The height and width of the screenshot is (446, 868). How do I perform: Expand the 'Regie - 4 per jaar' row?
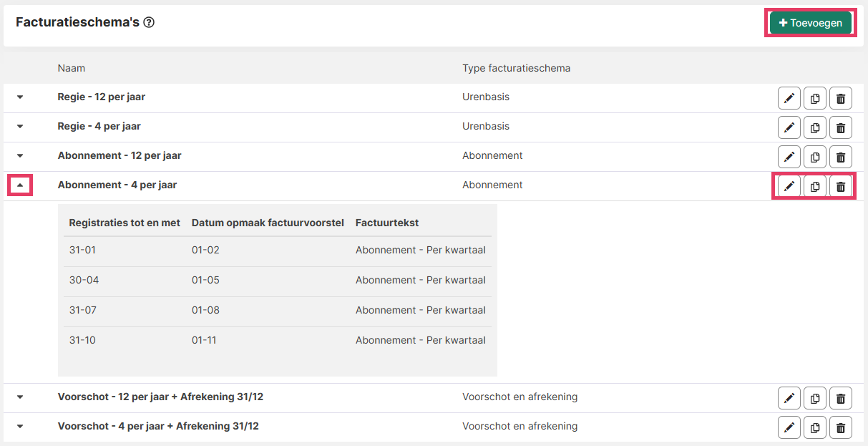point(20,127)
